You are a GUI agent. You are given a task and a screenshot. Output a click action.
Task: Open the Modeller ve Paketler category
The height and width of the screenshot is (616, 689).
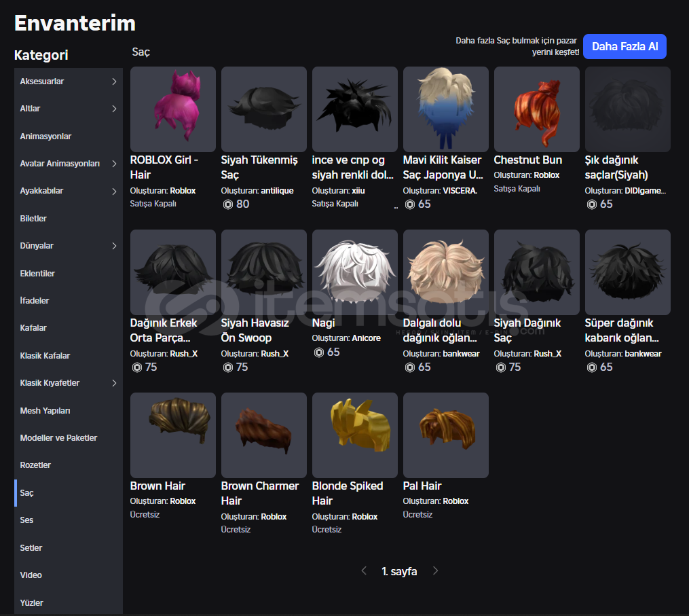pyautogui.click(x=69, y=438)
